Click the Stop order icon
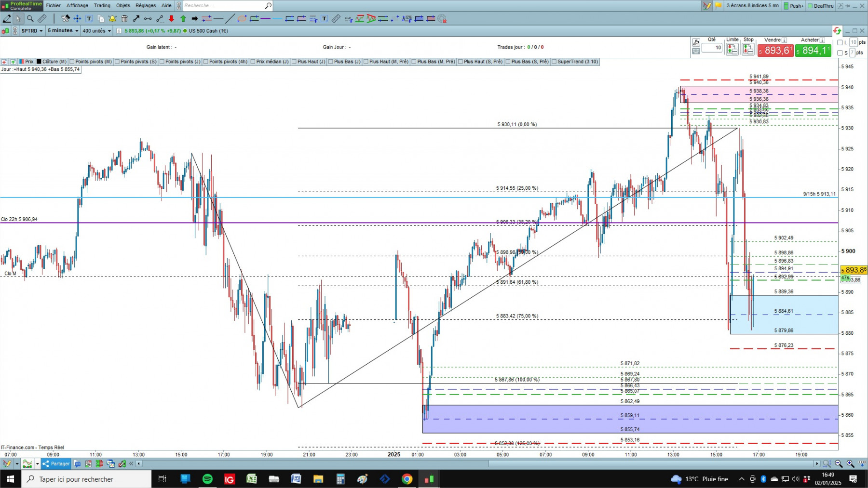 pos(748,49)
